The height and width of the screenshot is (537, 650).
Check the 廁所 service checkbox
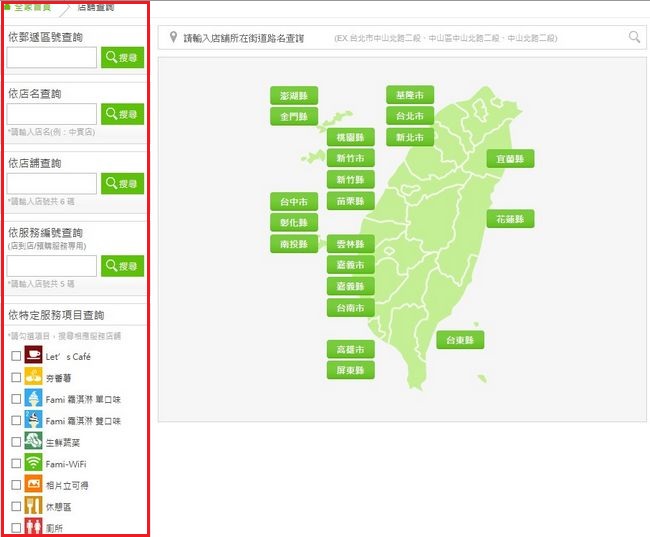[x=15, y=527]
